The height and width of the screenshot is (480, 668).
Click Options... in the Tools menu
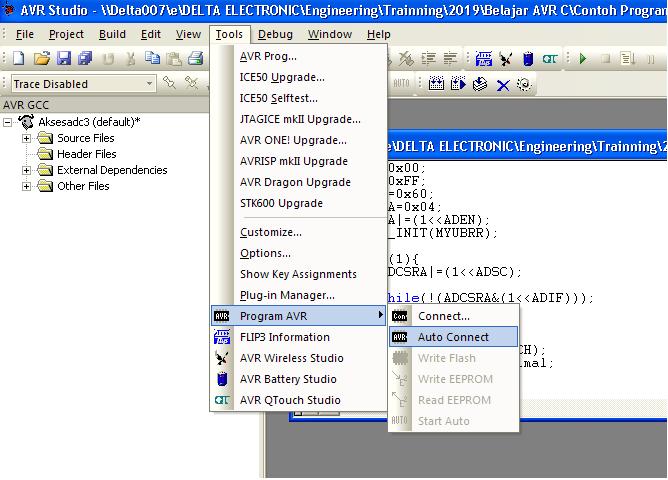click(265, 253)
